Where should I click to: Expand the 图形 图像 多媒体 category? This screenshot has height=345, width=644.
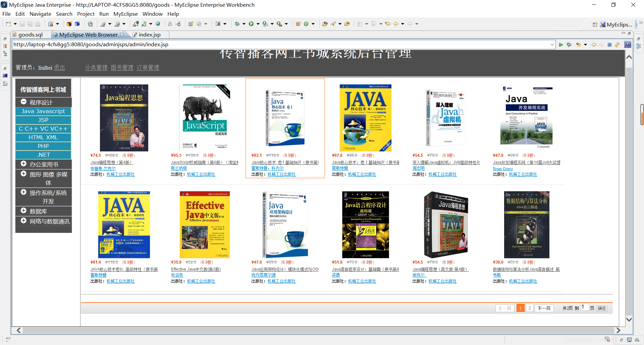click(x=23, y=174)
